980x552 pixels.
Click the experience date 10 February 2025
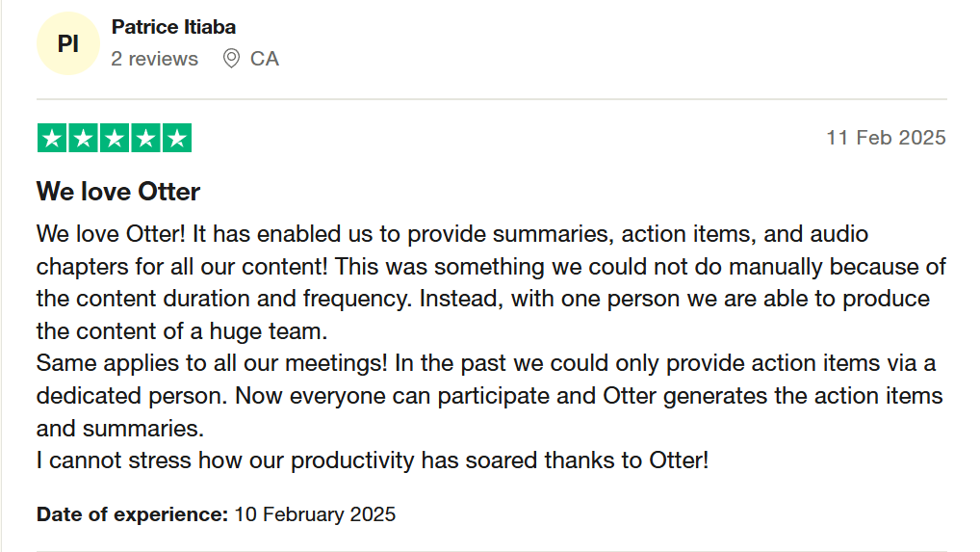tap(315, 514)
